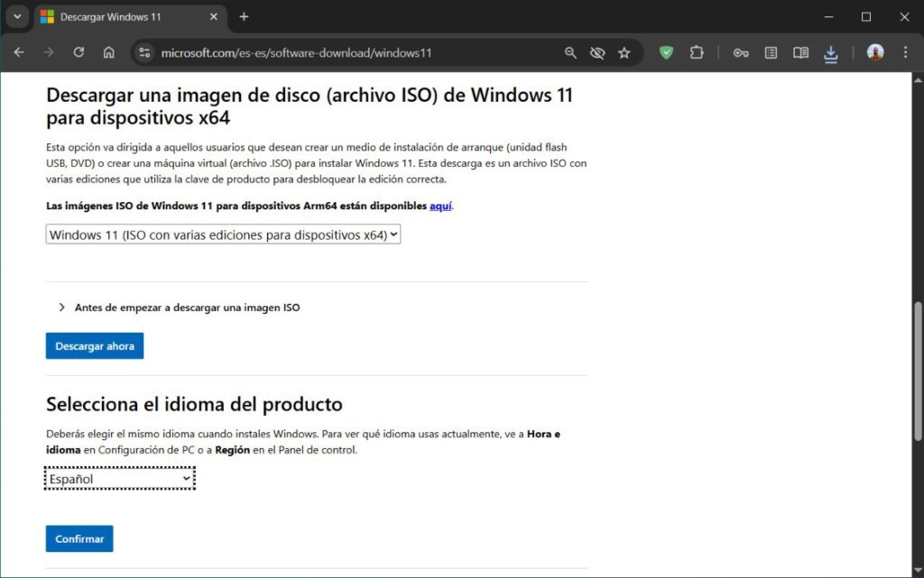The image size is (924, 578).
Task: Go back to the previous page
Action: (19, 52)
